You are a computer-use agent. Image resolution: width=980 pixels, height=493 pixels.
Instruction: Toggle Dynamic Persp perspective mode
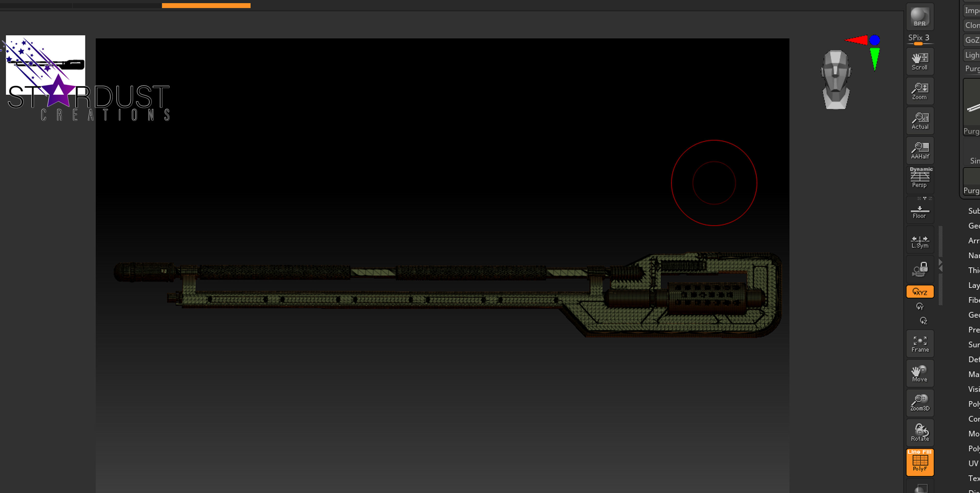(x=920, y=178)
